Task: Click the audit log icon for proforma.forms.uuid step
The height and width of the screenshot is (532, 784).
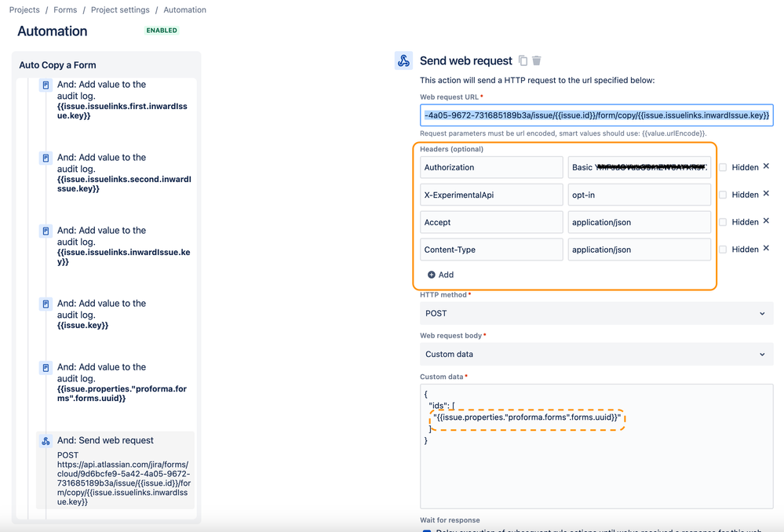Action: (x=46, y=367)
